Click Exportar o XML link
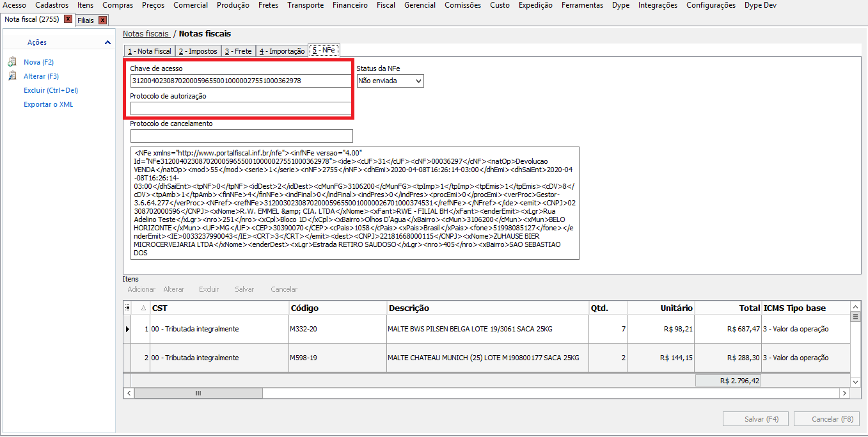Screen dimensions: 868x437 [x=49, y=104]
